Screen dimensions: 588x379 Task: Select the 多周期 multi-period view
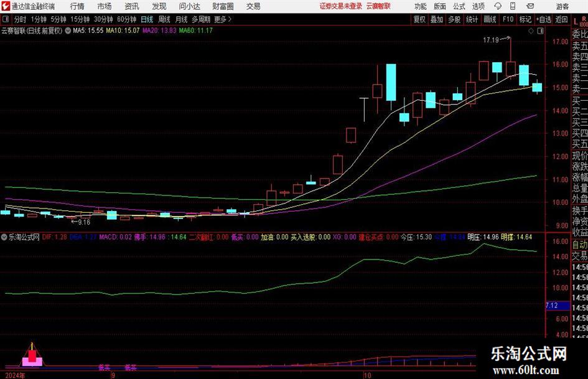pos(200,19)
